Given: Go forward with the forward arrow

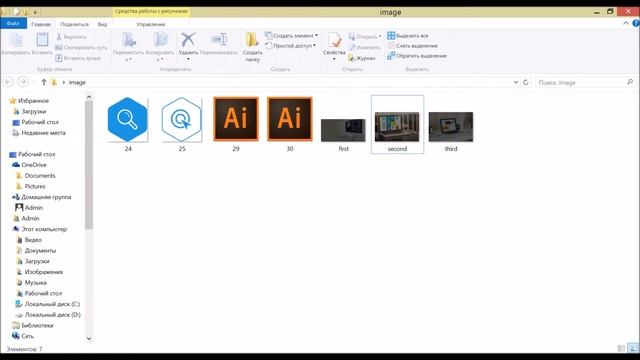Looking at the screenshot, I should tap(23, 82).
